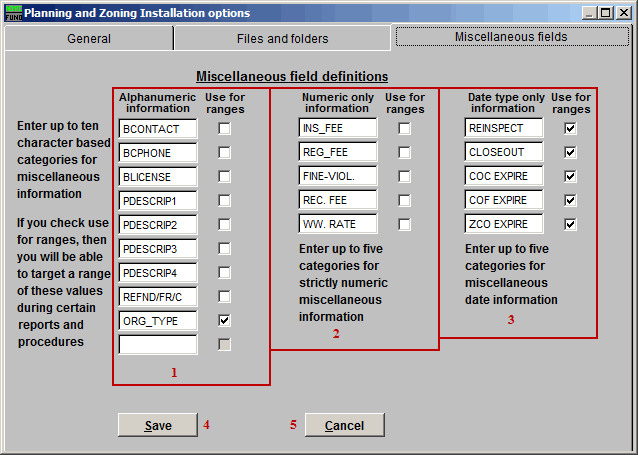Image resolution: width=638 pixels, height=455 pixels.
Task: Focus the COC EXPIRE date field
Action: 503,177
